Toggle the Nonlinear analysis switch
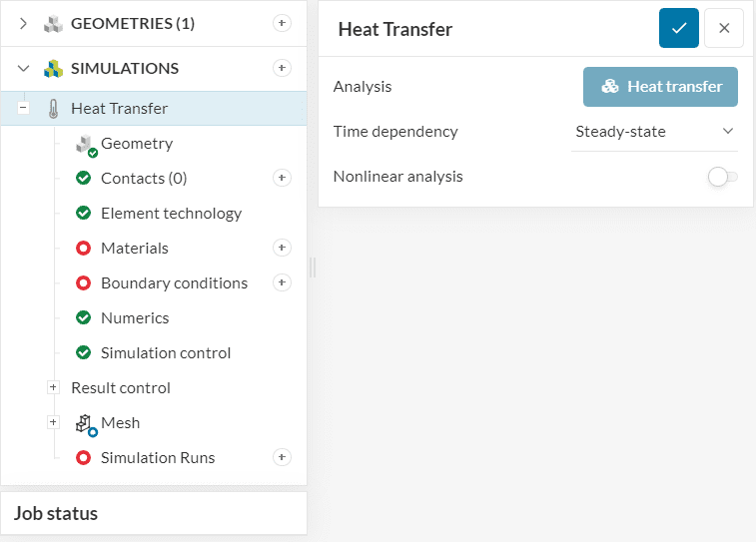Image resolution: width=756 pixels, height=542 pixels. click(722, 177)
